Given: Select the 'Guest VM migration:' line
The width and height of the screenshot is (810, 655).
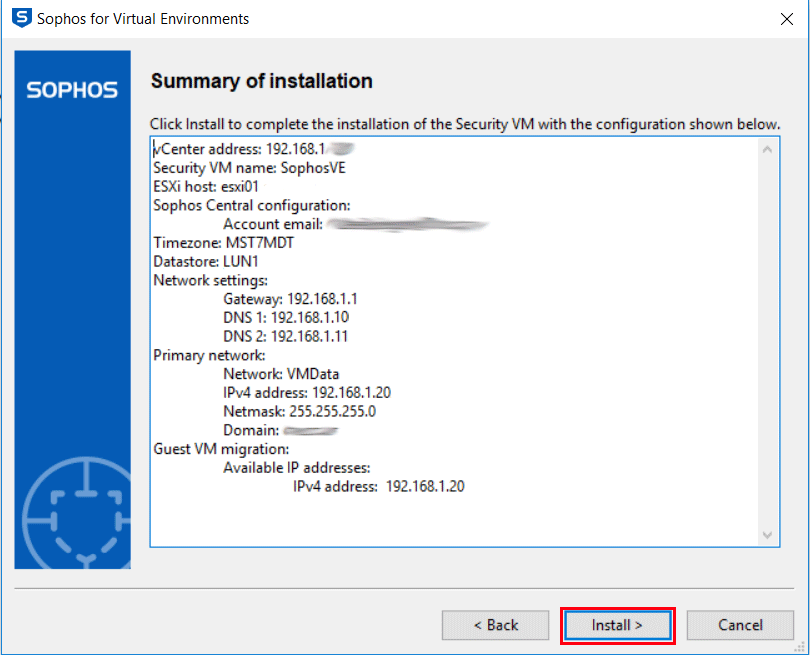Looking at the screenshot, I should [222, 449].
